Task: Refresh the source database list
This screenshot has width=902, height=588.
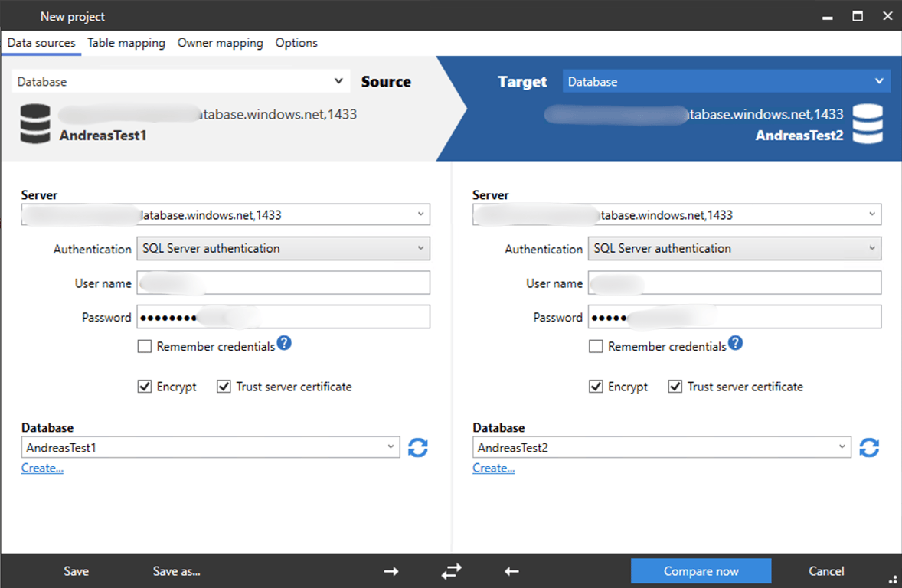Action: point(418,448)
